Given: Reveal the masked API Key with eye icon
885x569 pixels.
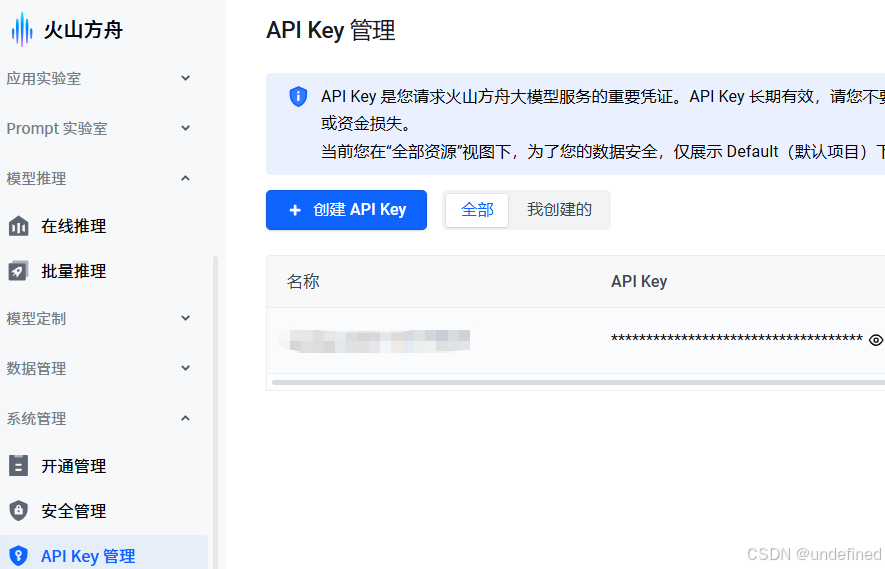Looking at the screenshot, I should tap(875, 340).
